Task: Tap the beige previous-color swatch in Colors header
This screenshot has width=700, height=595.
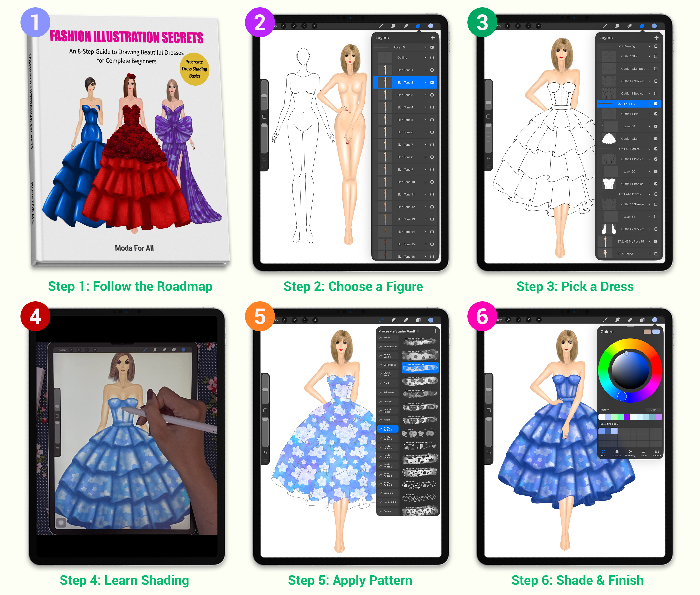Action: pyautogui.click(x=647, y=332)
